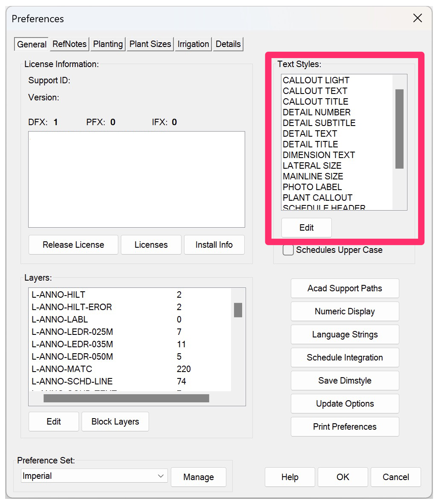Close the Preferences dialog window
The image size is (439, 504).
pos(417,18)
